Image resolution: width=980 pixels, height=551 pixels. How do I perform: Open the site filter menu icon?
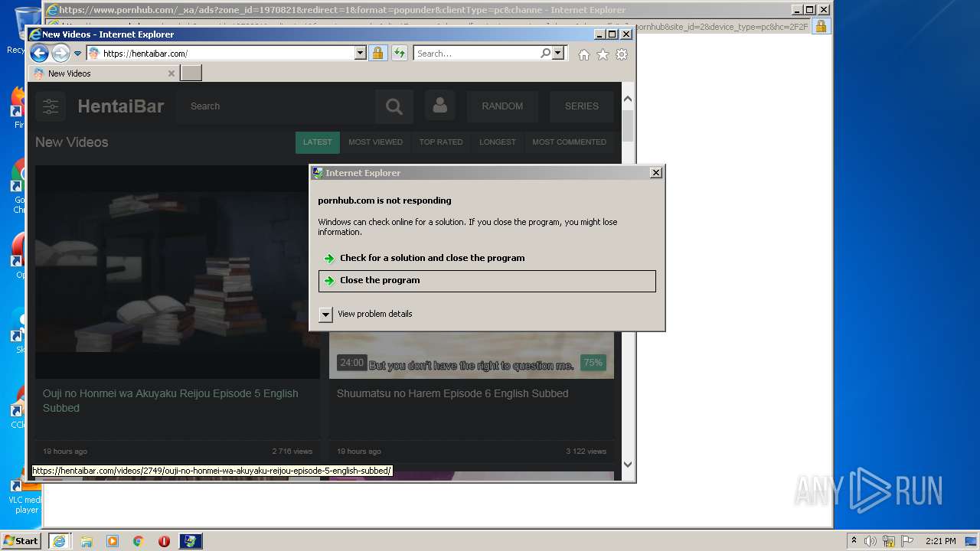click(51, 106)
